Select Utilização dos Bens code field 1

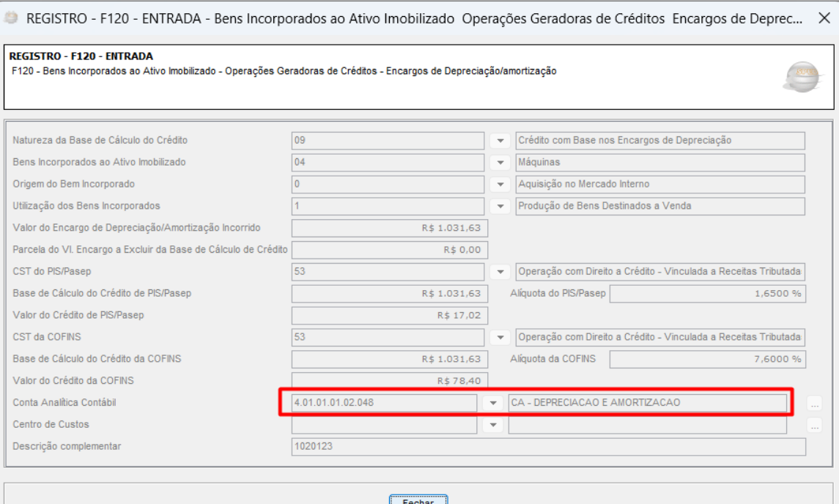(x=388, y=207)
